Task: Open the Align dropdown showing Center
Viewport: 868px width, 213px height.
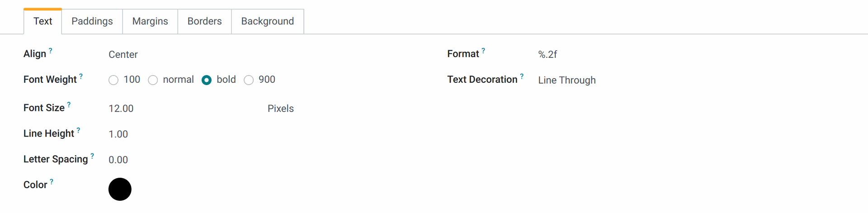Action: click(x=262, y=55)
